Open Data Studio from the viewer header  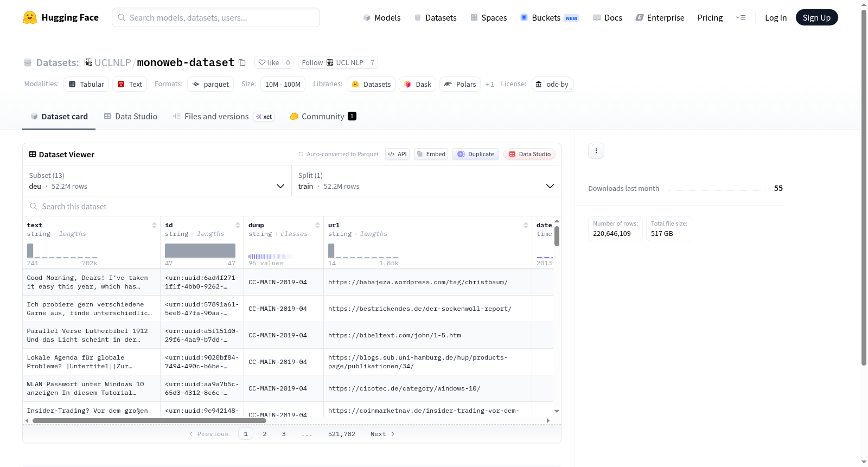(529, 155)
